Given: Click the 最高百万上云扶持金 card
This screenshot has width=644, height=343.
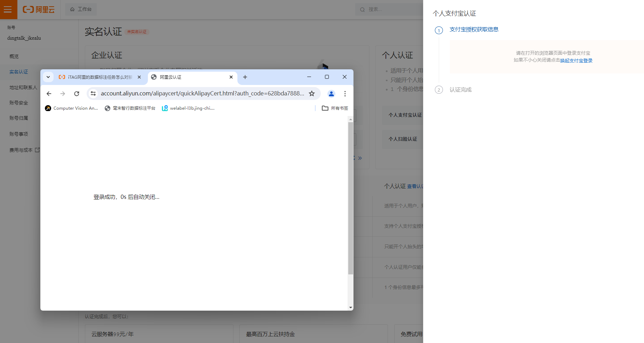Looking at the screenshot, I should (x=313, y=334).
